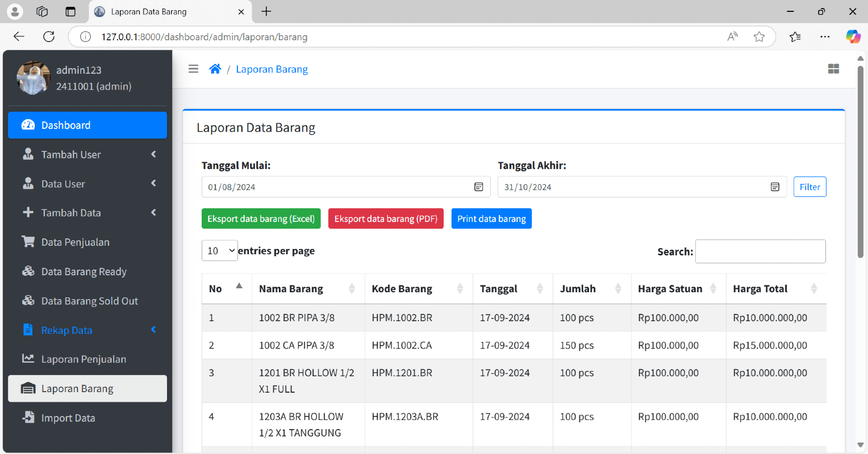Expand Tambah User submenu chevron
868x454 pixels.
(x=153, y=154)
